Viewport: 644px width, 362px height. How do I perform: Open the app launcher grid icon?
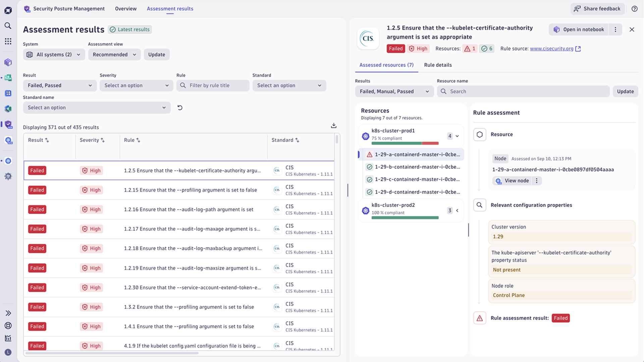tap(8, 41)
